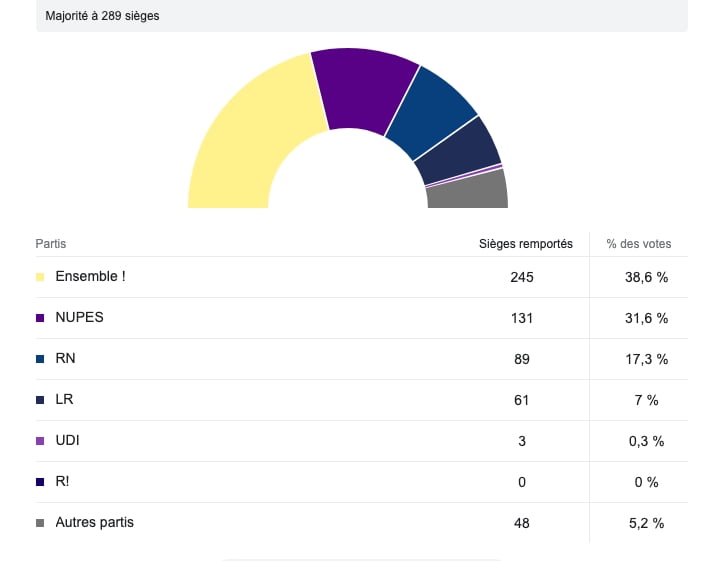Image resolution: width=712 pixels, height=561 pixels.
Task: Click the '% des votes' column header
Action: (639, 244)
